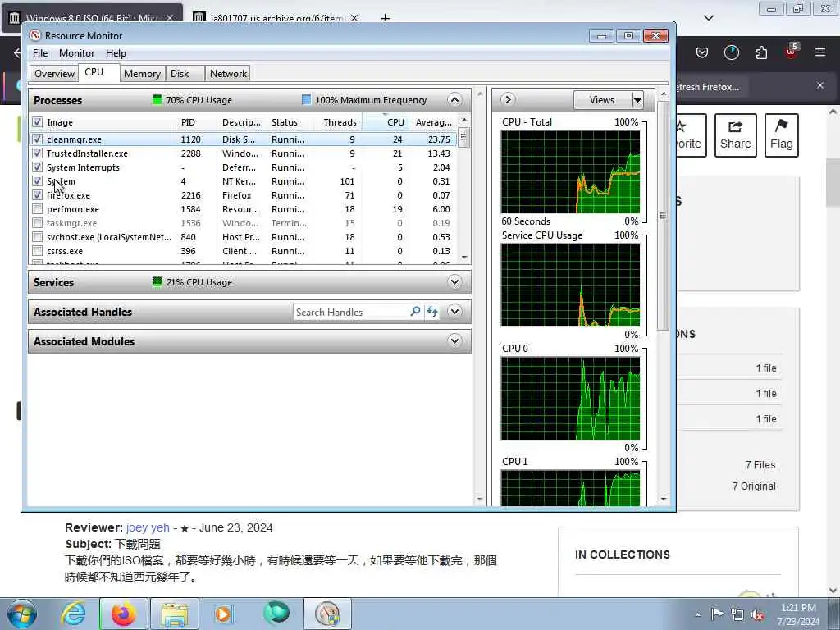Click the Search Handles input field
The height and width of the screenshot is (630, 840).
click(x=351, y=312)
